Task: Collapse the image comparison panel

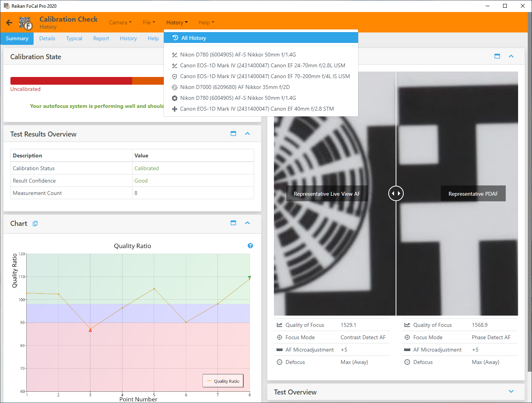Action: pos(511,56)
